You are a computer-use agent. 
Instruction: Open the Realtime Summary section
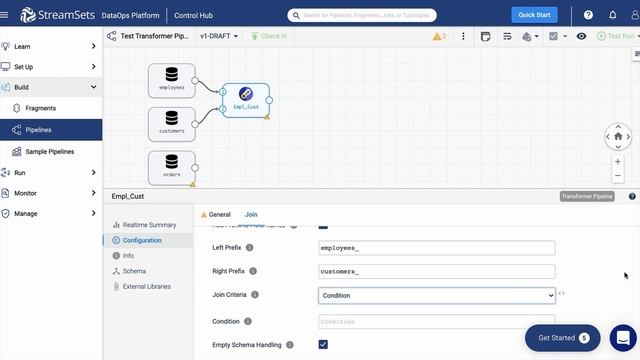(x=148, y=225)
